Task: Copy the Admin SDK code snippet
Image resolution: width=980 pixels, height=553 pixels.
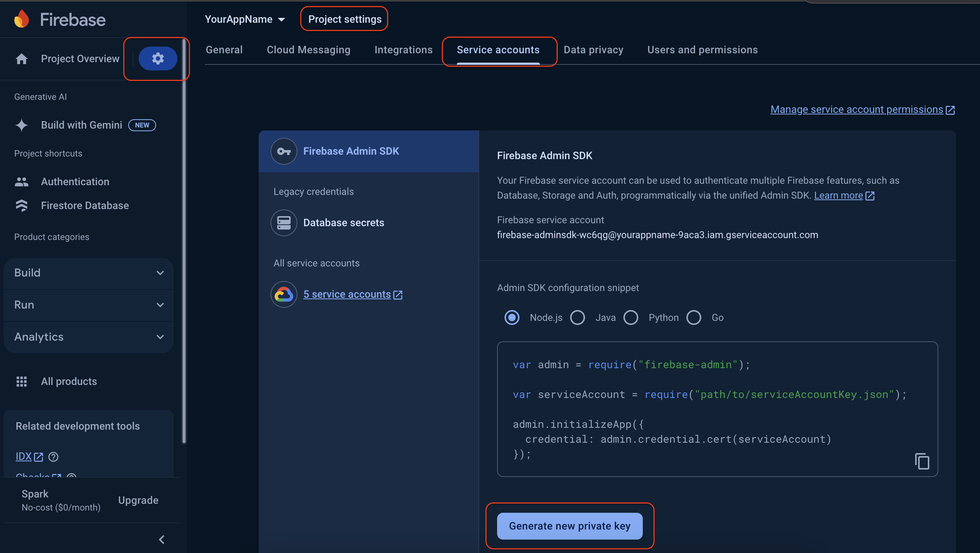Action: tap(922, 461)
